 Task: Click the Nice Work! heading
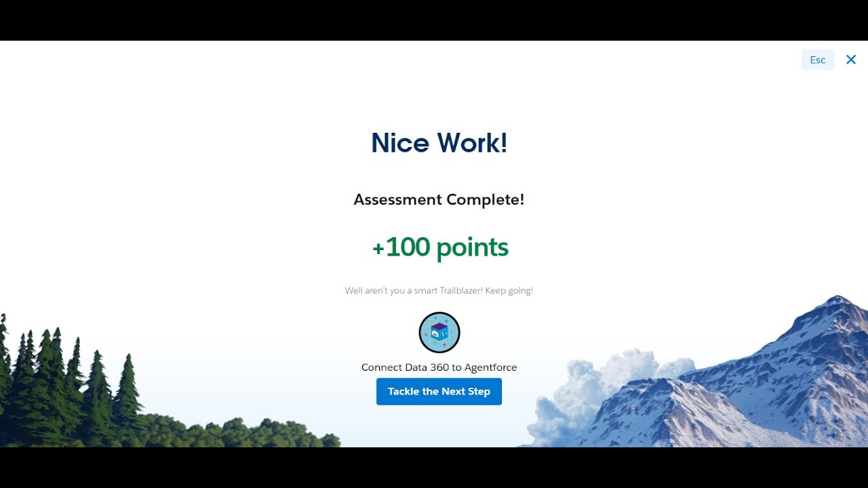439,143
